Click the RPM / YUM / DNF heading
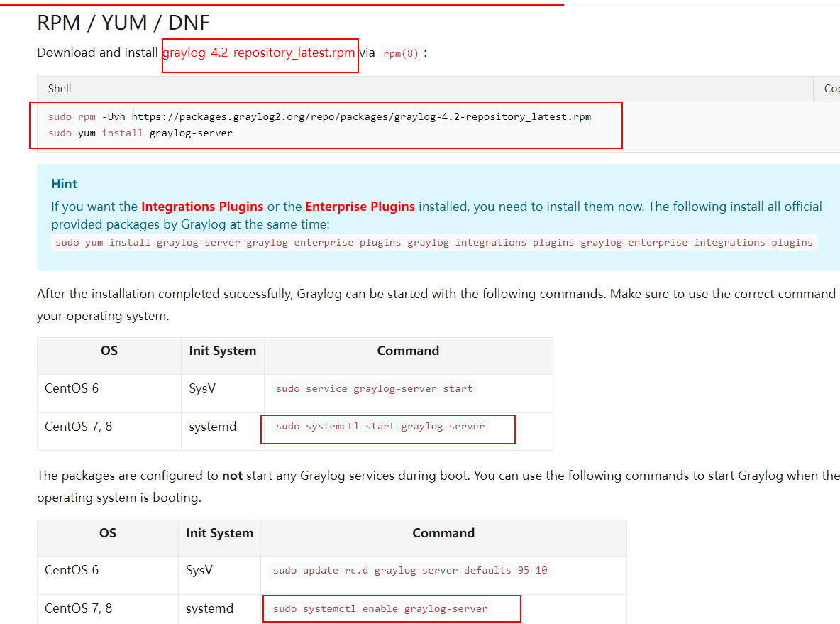This screenshot has width=840, height=624. tap(123, 23)
